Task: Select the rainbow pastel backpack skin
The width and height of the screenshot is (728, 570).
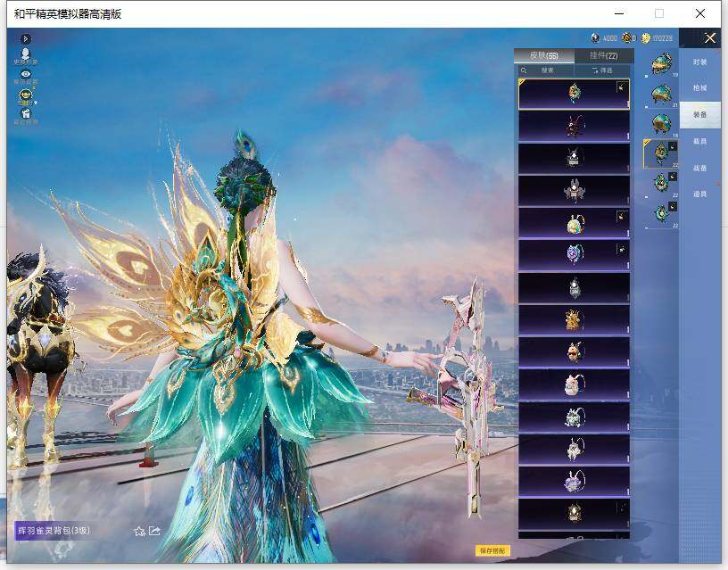Action: pos(574,223)
